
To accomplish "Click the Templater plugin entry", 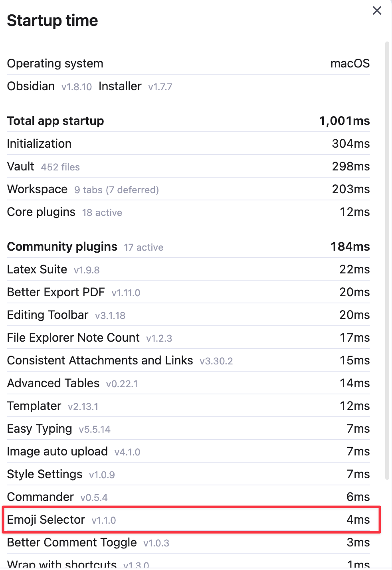I will point(34,406).
